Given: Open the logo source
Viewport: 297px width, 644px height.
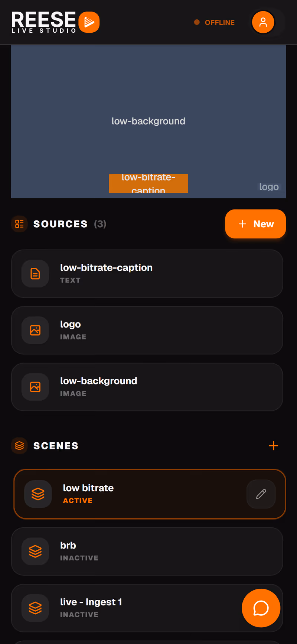Looking at the screenshot, I should coord(147,330).
